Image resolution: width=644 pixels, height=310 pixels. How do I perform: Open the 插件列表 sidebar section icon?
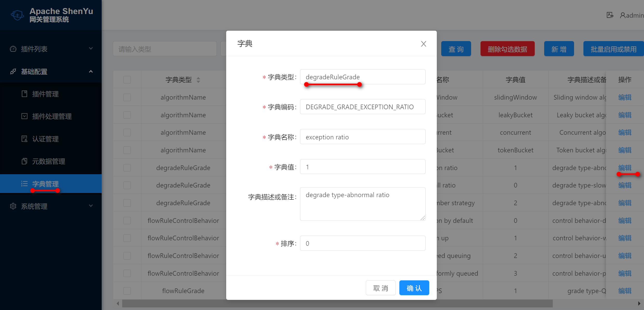tap(13, 49)
